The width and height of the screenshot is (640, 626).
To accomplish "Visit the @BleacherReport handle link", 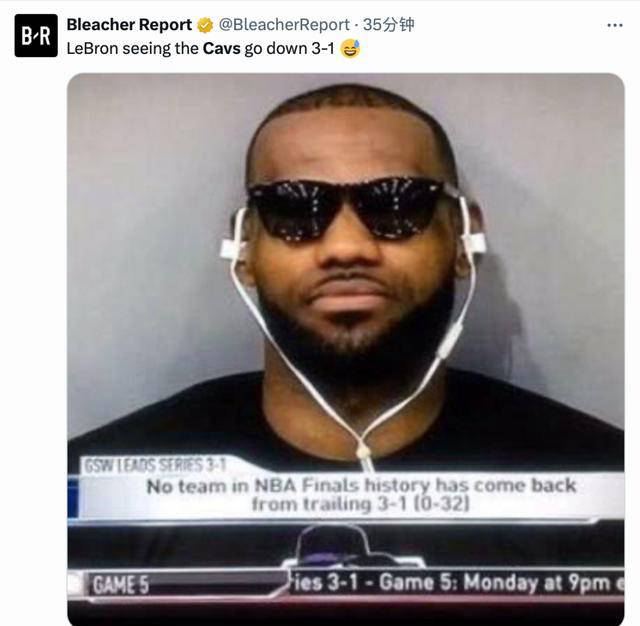I will click(x=284, y=25).
